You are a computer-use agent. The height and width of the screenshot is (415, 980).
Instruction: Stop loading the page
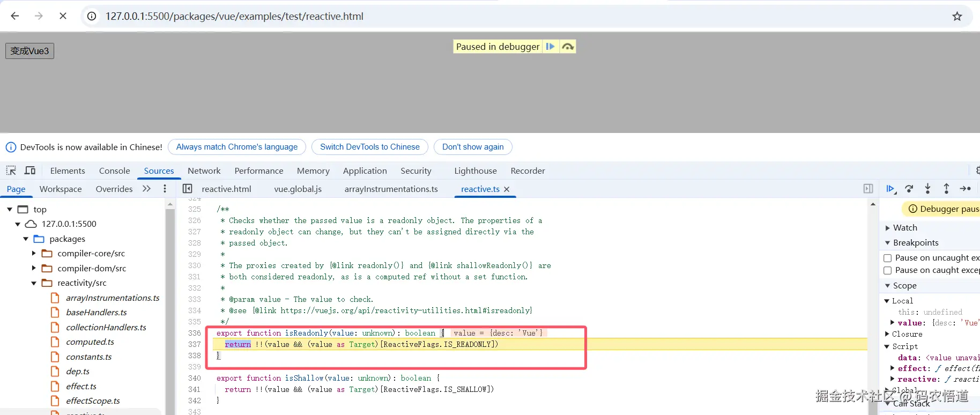(63, 16)
